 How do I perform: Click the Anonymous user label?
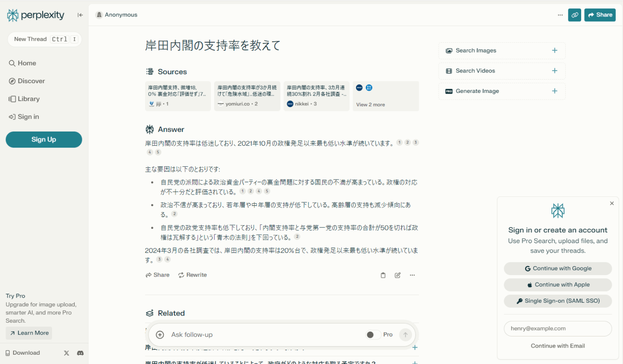coord(117,15)
